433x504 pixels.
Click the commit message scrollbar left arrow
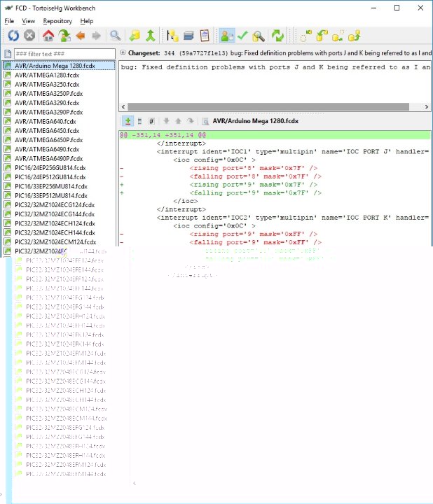123,106
